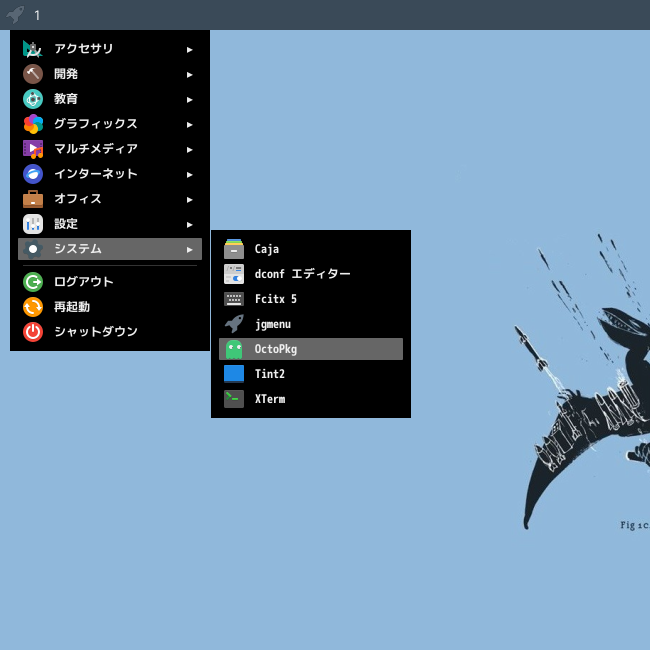The image size is (650, 650).
Task: Switch to workspace 1 in the panel
Action: (x=37, y=15)
